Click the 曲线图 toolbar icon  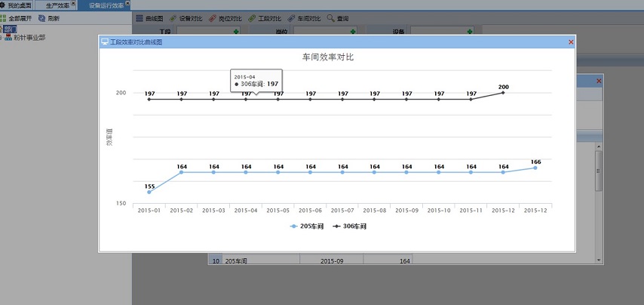point(140,18)
